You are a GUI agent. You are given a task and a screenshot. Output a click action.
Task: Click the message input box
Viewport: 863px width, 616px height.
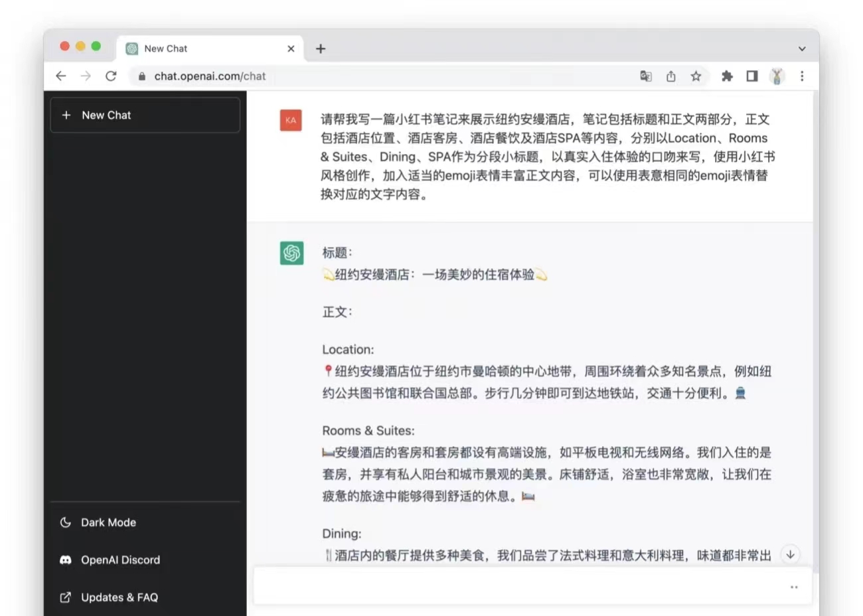tap(532, 586)
